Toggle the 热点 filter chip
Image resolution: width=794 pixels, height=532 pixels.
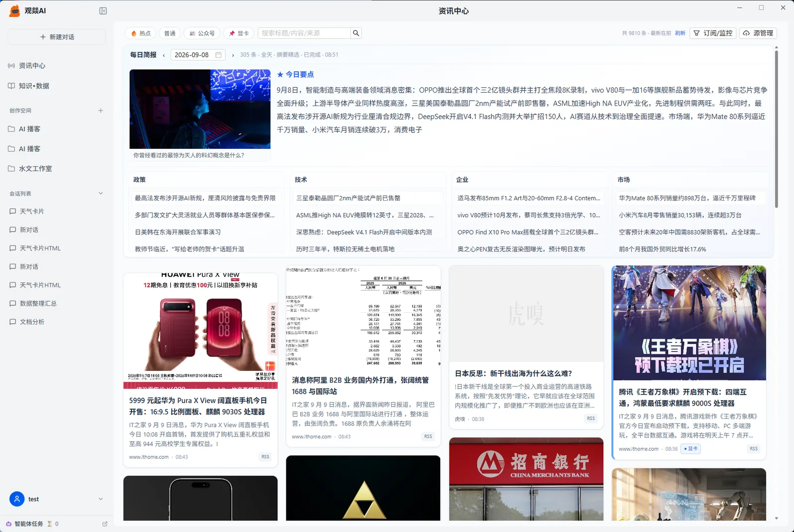click(x=141, y=33)
